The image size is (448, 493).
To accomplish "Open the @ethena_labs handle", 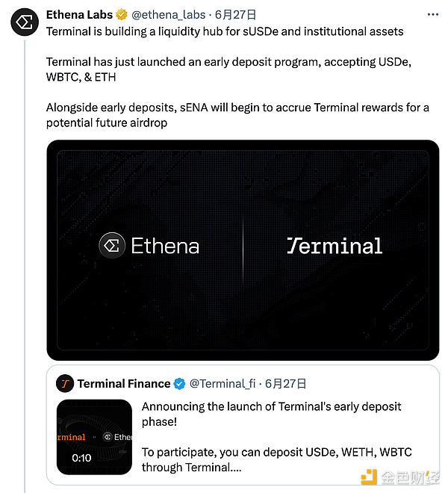I will click(x=168, y=15).
